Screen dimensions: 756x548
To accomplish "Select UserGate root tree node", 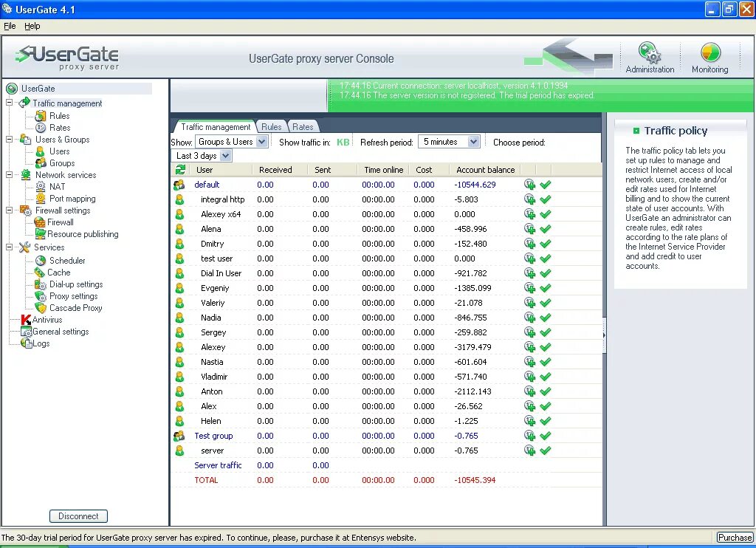I will click(x=38, y=89).
